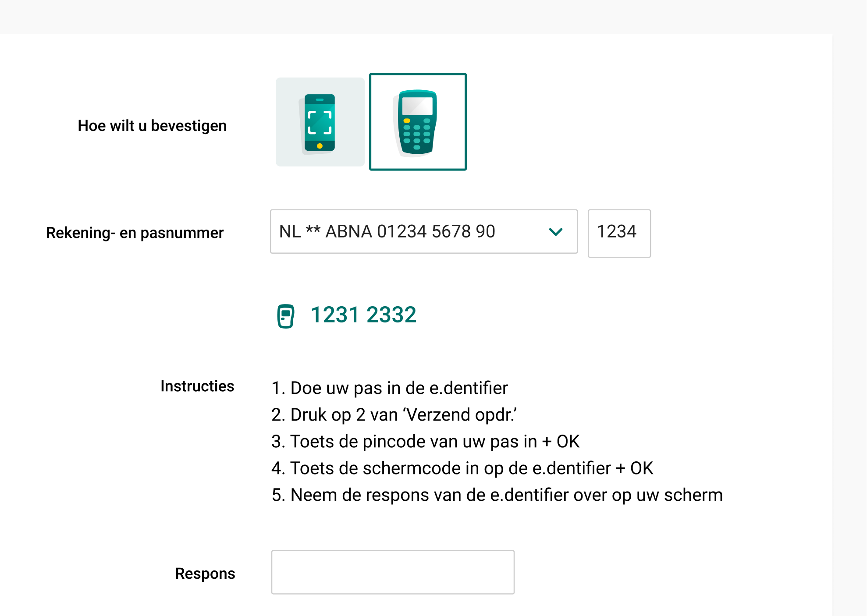Image resolution: width=867 pixels, height=616 pixels.
Task: Open the account number dropdown chevron
Action: point(555,232)
